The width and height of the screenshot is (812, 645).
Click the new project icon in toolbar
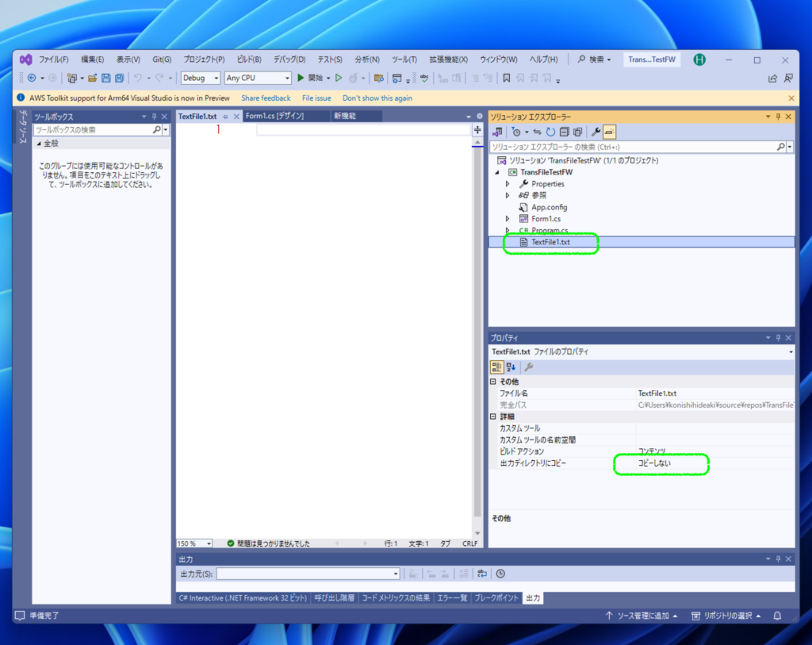click(72, 79)
